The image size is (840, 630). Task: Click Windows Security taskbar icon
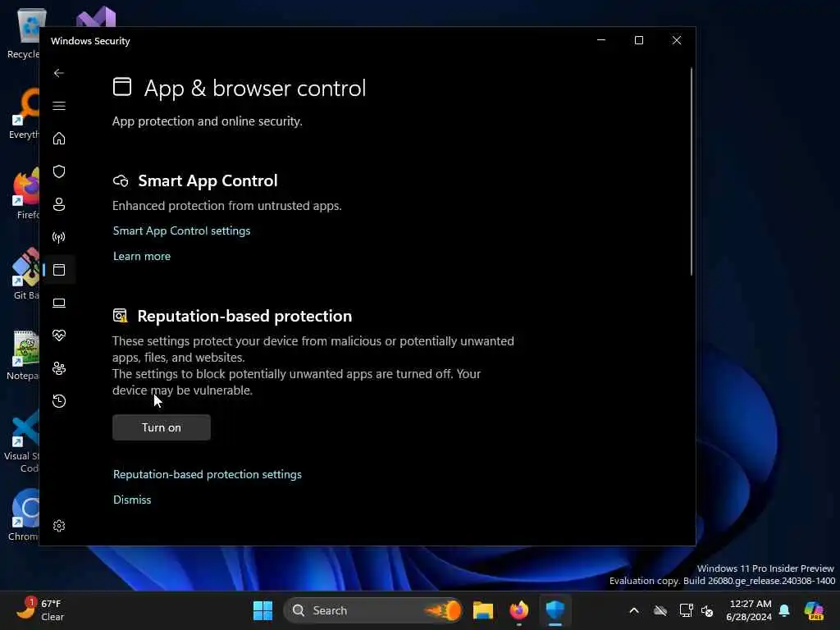tap(555, 610)
